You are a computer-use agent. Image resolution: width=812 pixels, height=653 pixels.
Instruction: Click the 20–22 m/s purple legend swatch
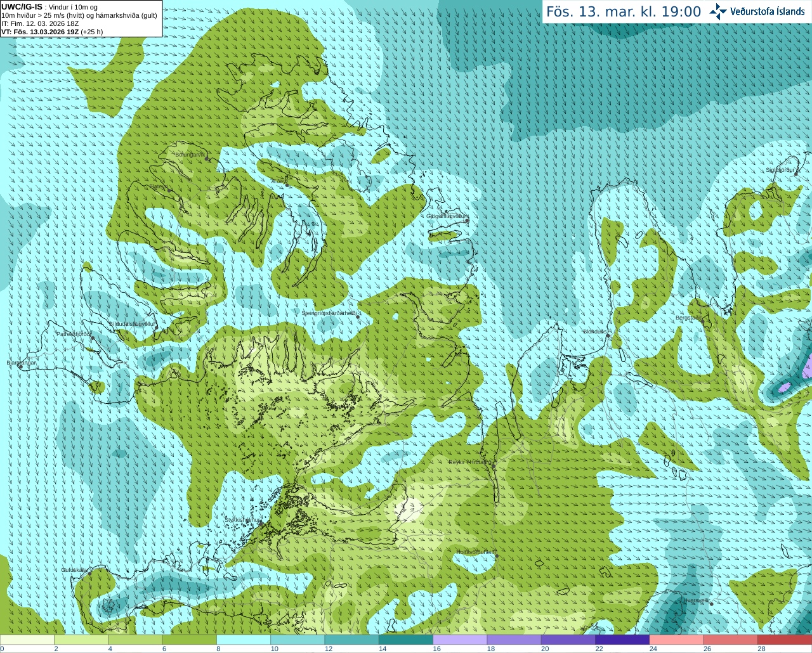point(568,640)
